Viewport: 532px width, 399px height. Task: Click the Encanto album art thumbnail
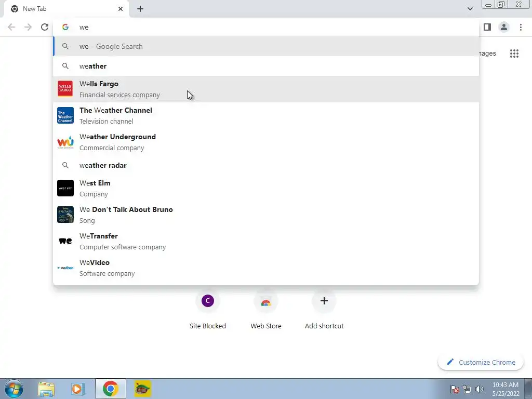tap(65, 215)
